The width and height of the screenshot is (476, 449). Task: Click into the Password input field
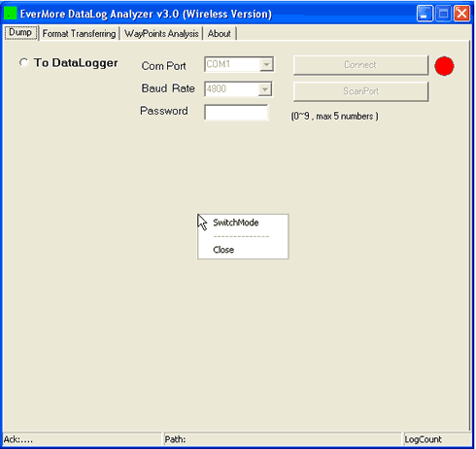pos(236,112)
